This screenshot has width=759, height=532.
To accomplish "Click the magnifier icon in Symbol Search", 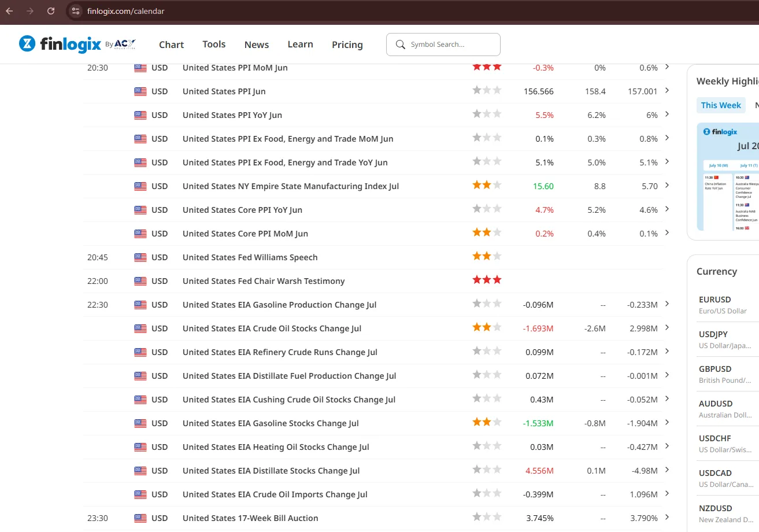I will click(400, 45).
